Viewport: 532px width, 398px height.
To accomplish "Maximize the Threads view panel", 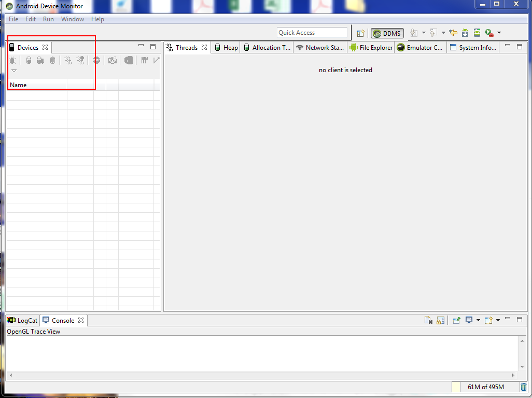I will pos(520,47).
